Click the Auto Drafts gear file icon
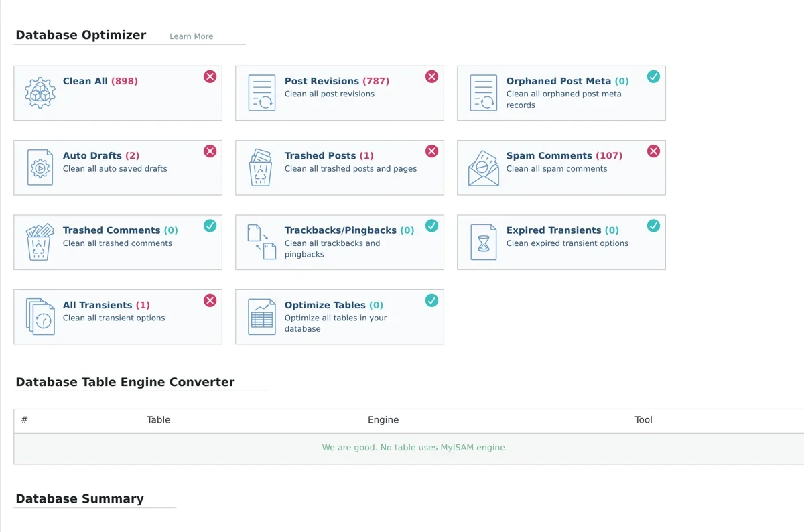The width and height of the screenshot is (804, 532). click(x=40, y=168)
